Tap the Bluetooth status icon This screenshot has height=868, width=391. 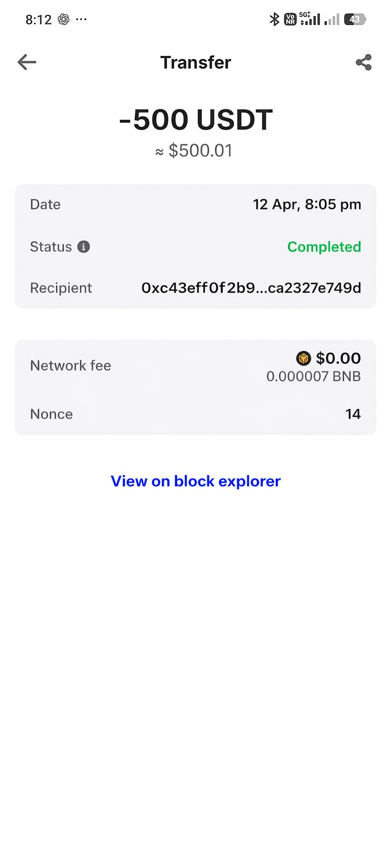tap(274, 19)
